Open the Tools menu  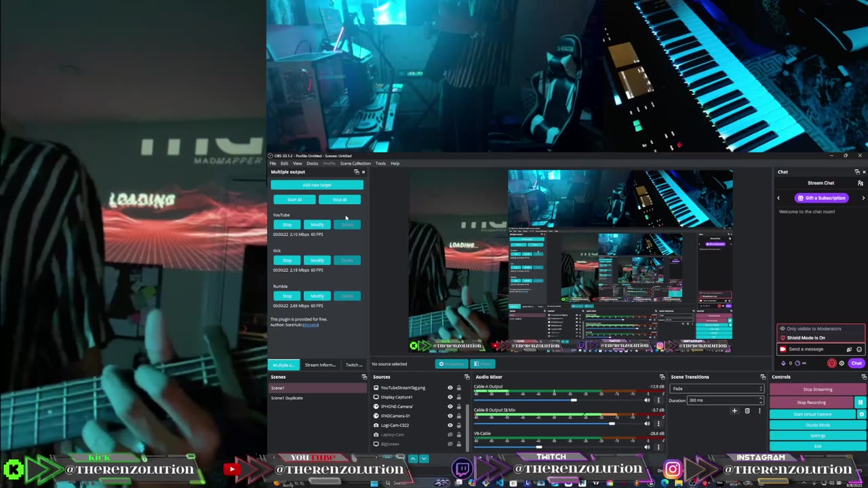click(x=380, y=163)
